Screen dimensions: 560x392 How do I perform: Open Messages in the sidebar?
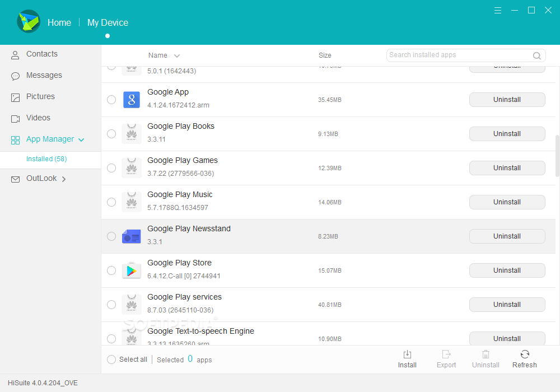click(x=50, y=76)
